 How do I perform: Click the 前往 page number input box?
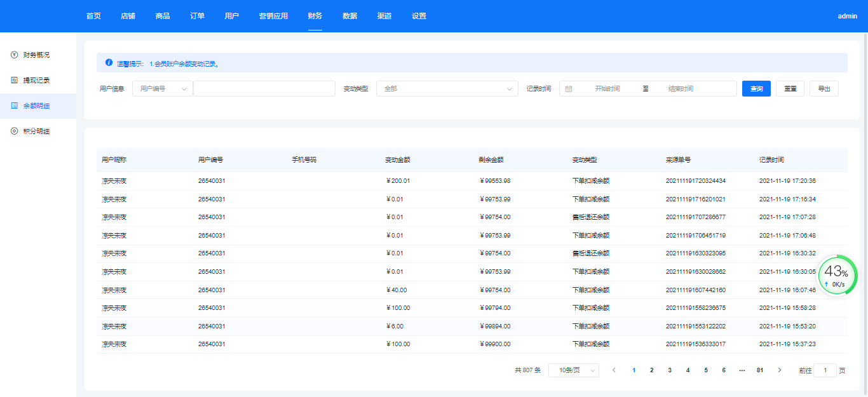coord(825,370)
